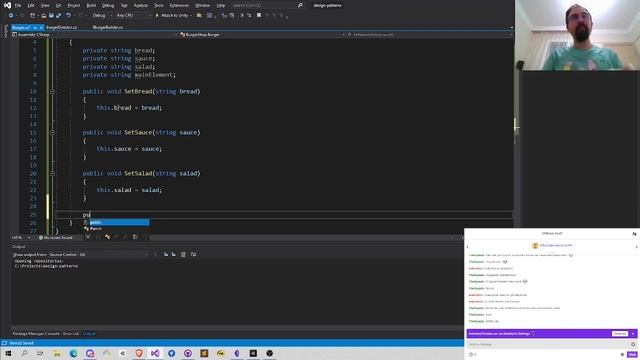Image resolution: width=640 pixels, height=360 pixels.
Task: Click the bookmark icon in toolbar
Action: [259, 16]
